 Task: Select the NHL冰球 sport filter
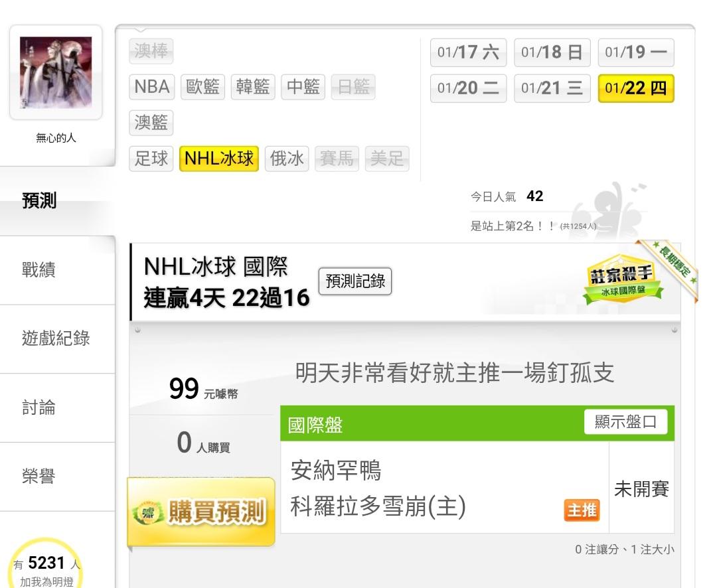[x=219, y=159]
